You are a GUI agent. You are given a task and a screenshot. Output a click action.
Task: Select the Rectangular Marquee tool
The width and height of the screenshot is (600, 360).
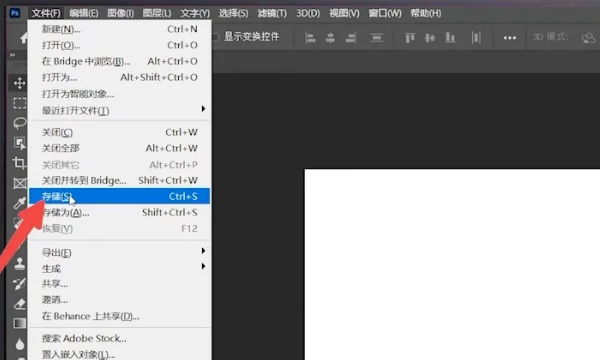tap(20, 103)
